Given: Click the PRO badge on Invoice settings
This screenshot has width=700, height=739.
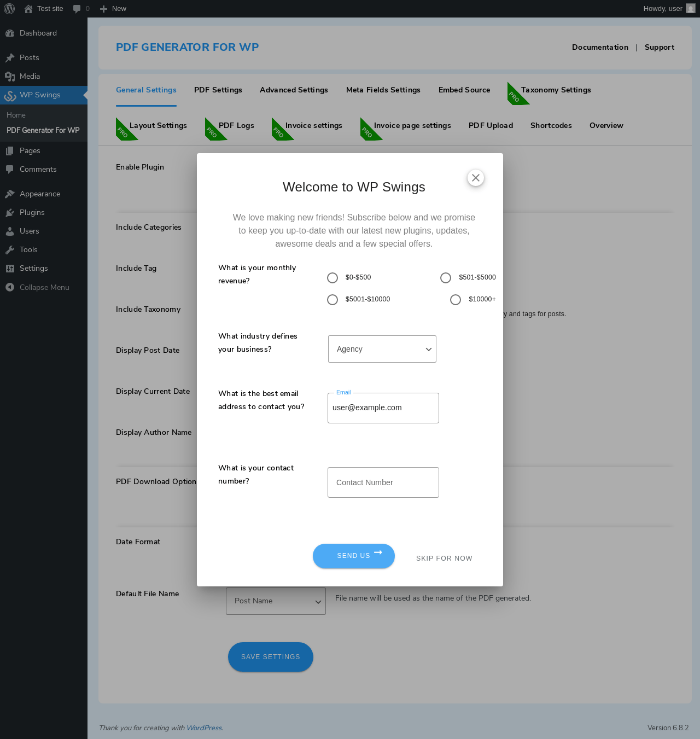Looking at the screenshot, I should click(x=279, y=132).
